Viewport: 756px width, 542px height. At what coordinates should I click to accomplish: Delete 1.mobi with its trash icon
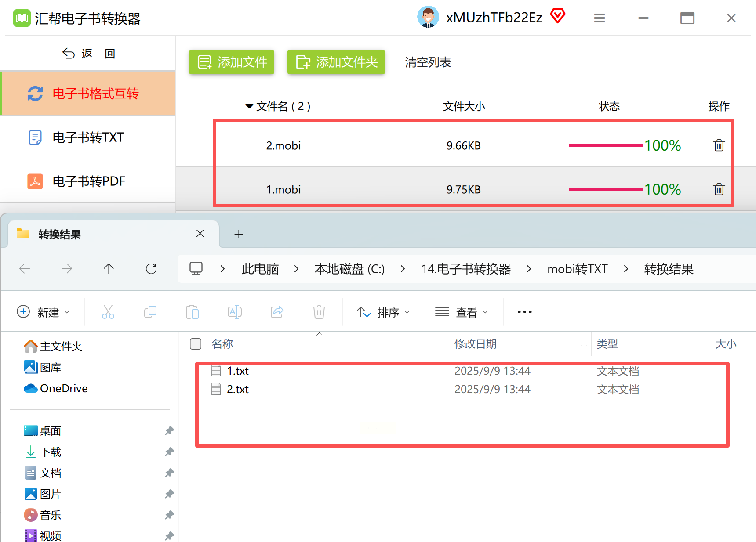pyautogui.click(x=719, y=189)
